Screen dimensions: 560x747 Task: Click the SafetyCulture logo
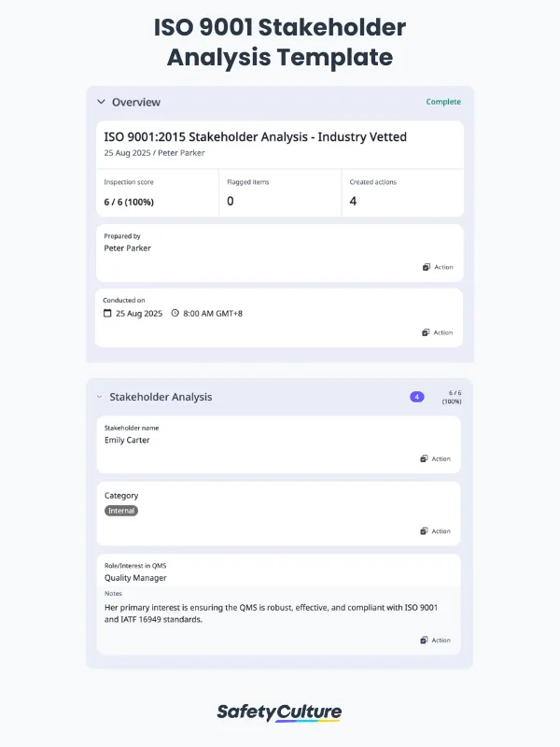[x=280, y=711]
